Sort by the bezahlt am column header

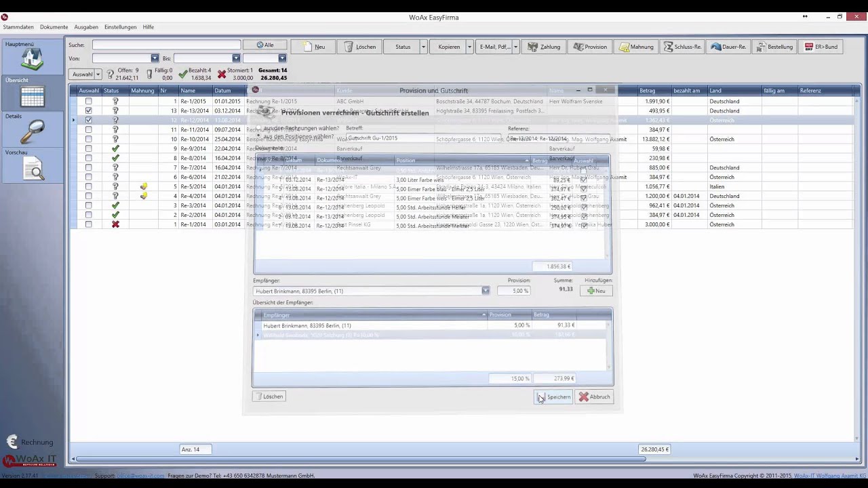pyautogui.click(x=689, y=90)
